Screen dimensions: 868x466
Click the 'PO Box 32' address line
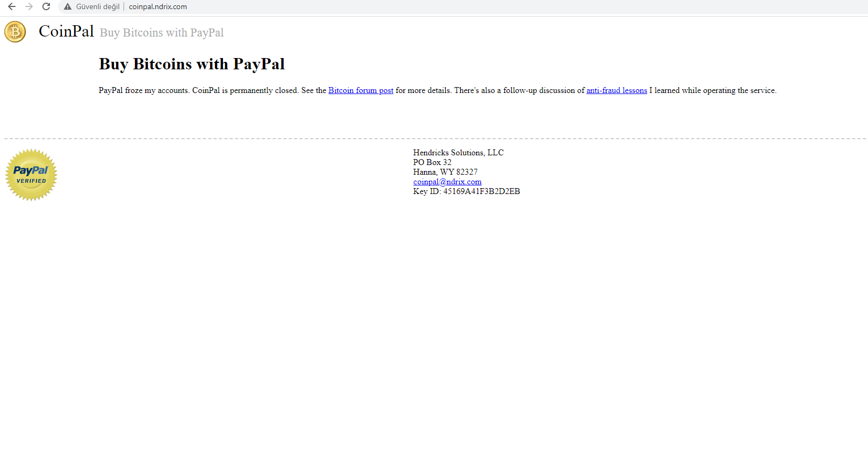[432, 162]
